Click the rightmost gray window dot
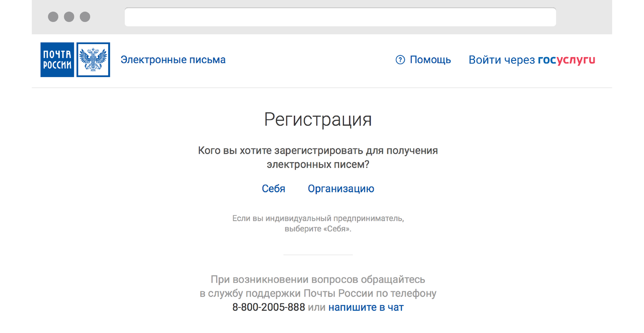This screenshot has height=333, width=644. click(85, 17)
